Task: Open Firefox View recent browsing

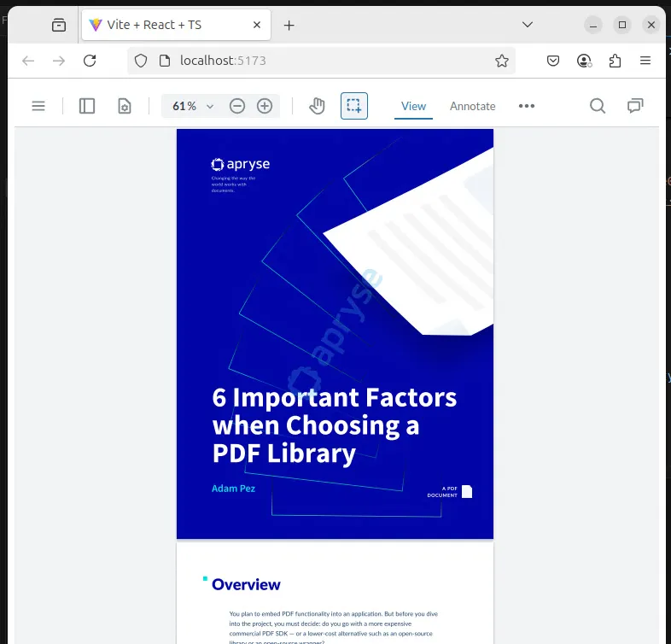Action: tap(59, 25)
